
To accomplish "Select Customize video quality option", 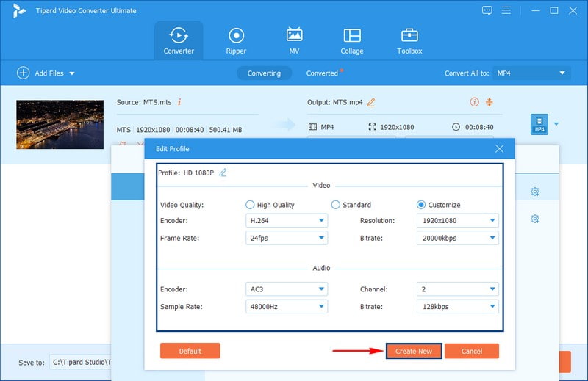I will tap(420, 205).
